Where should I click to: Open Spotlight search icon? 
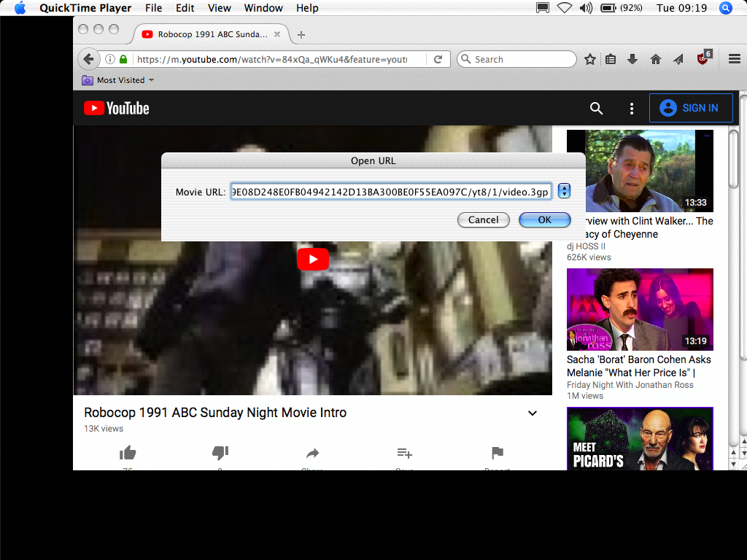click(x=726, y=8)
